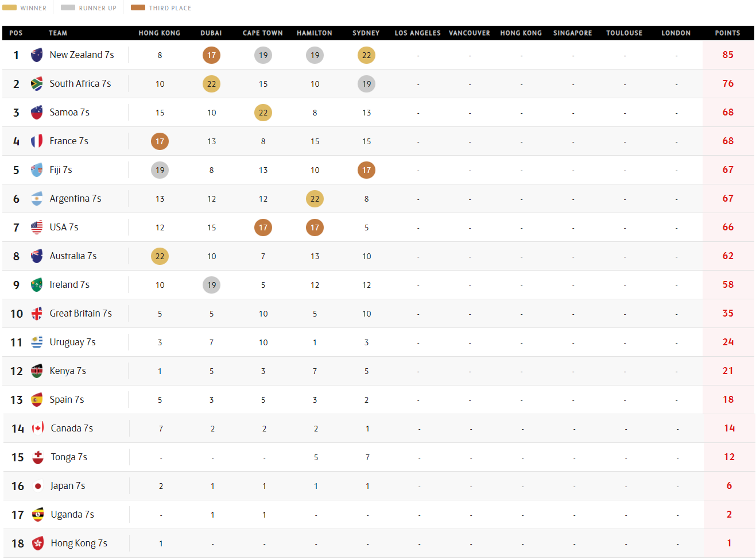Screen dimensions: 756x559
Task: Click the Fiji 7s flag icon
Action: [37, 170]
